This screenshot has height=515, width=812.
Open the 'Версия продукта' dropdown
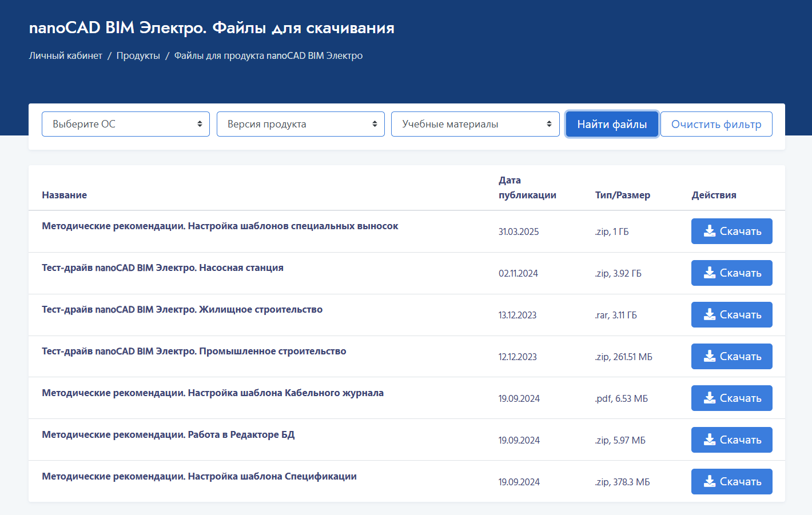pyautogui.click(x=301, y=124)
